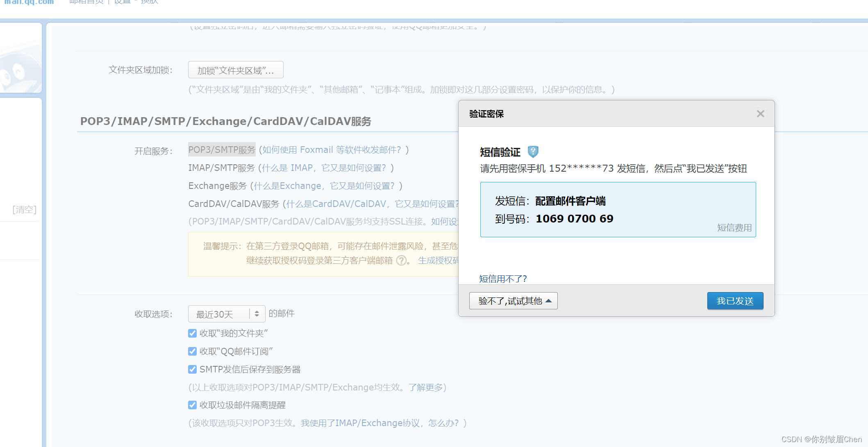Click the 我已发送 button
868x447 pixels.
(735, 301)
